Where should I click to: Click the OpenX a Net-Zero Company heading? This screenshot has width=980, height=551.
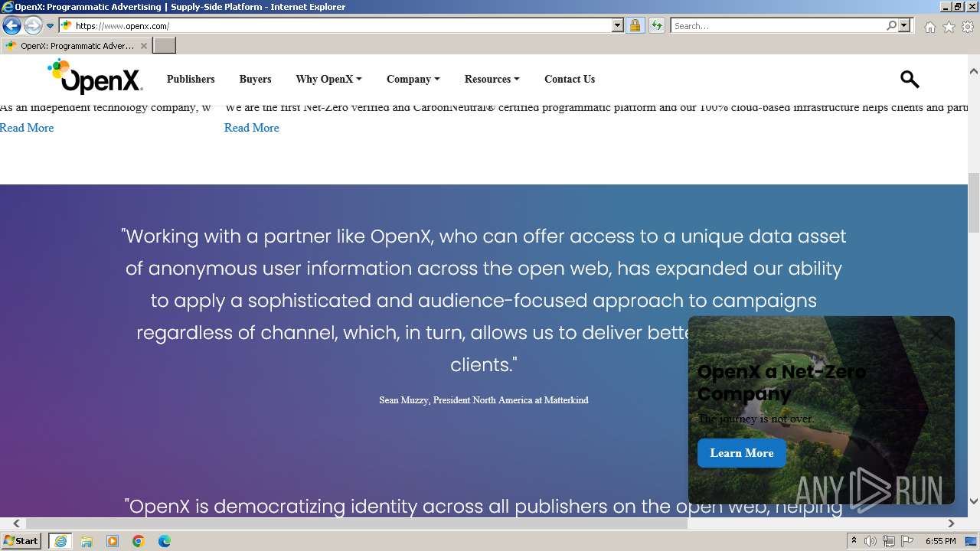click(782, 383)
